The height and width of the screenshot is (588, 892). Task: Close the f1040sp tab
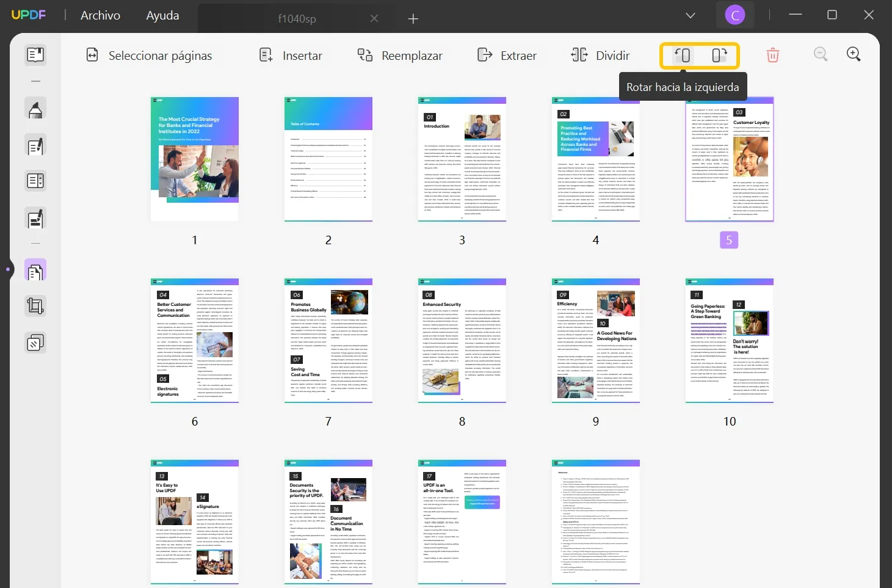(x=374, y=18)
